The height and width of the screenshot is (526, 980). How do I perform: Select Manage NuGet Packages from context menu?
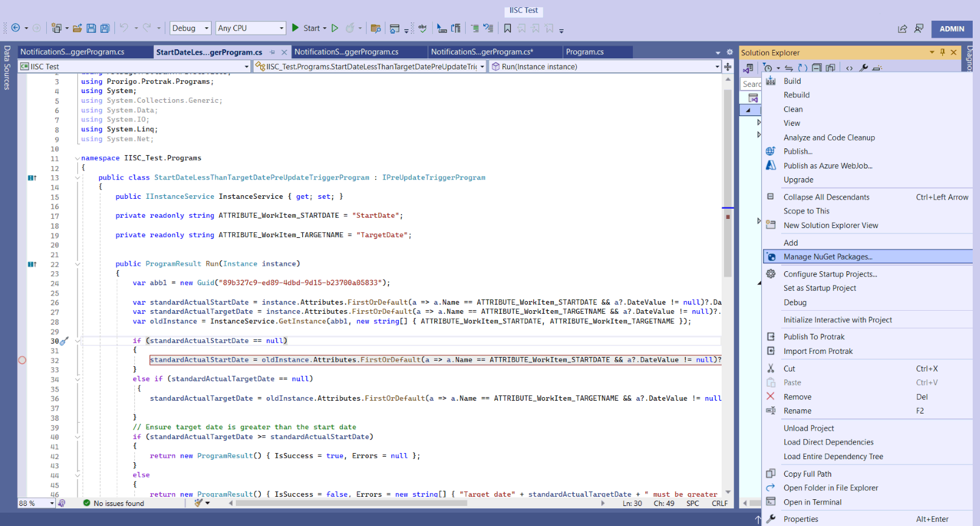827,257
